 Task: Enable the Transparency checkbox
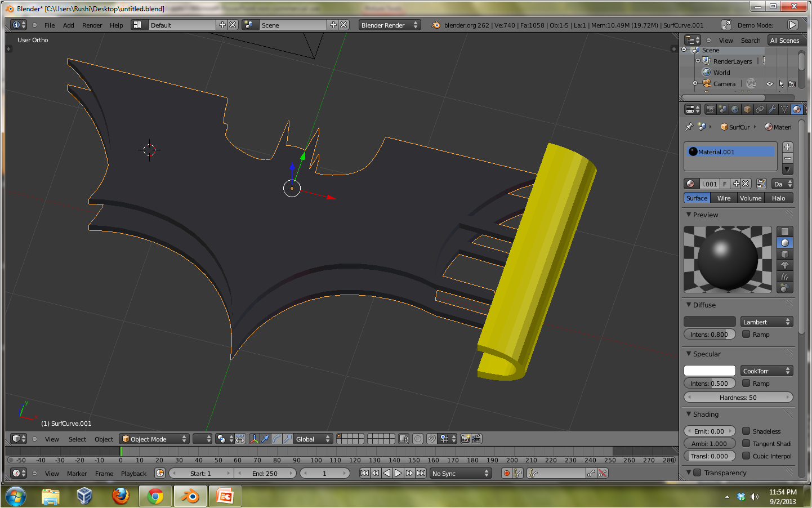(x=697, y=473)
